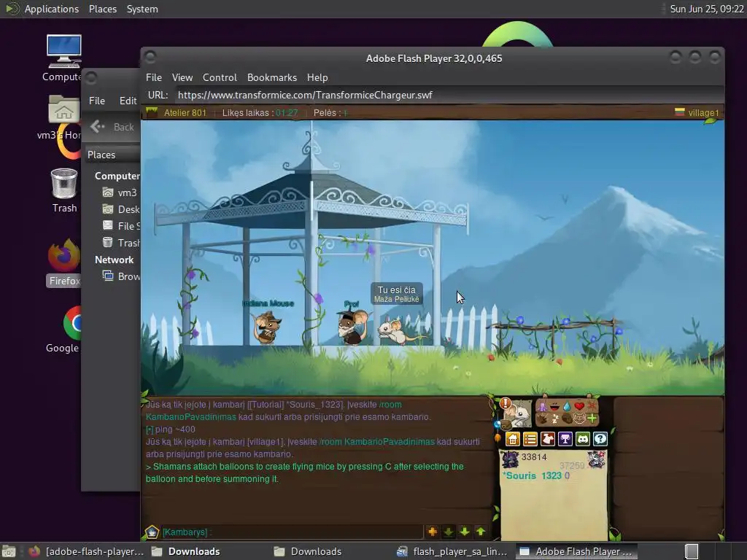Select the smiling mouse face emote
This screenshot has width=747, height=560.
click(x=579, y=419)
